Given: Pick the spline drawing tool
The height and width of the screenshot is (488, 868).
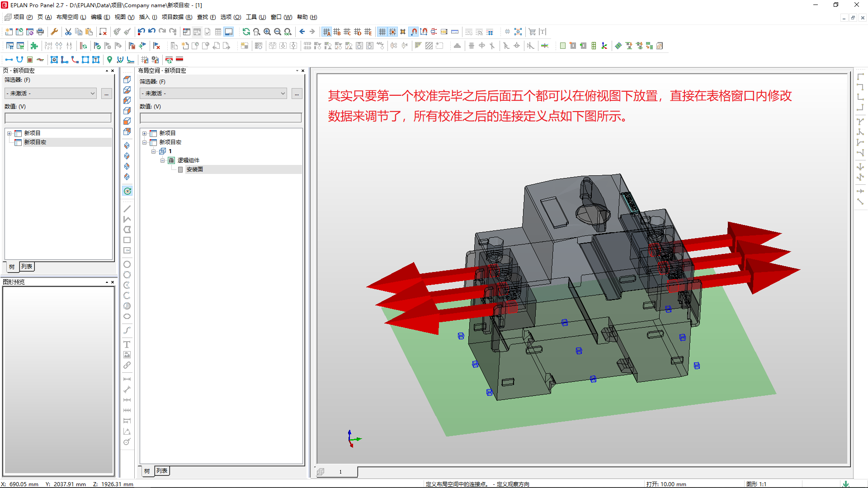Looking at the screenshot, I should coord(127,330).
